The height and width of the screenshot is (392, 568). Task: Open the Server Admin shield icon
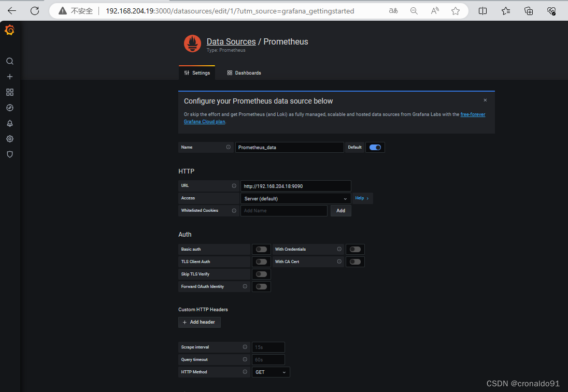click(10, 154)
